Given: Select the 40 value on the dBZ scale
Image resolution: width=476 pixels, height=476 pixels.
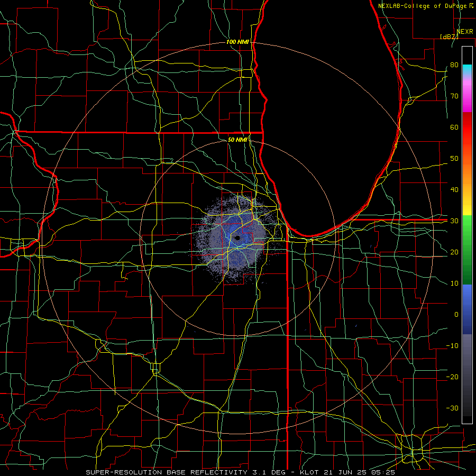Looking at the screenshot, I should (454, 190).
